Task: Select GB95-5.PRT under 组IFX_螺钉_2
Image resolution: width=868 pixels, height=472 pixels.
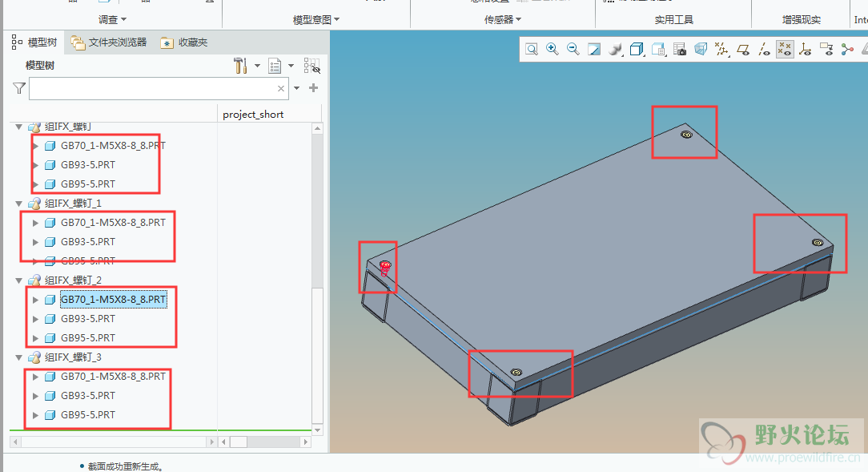Action: pos(88,338)
